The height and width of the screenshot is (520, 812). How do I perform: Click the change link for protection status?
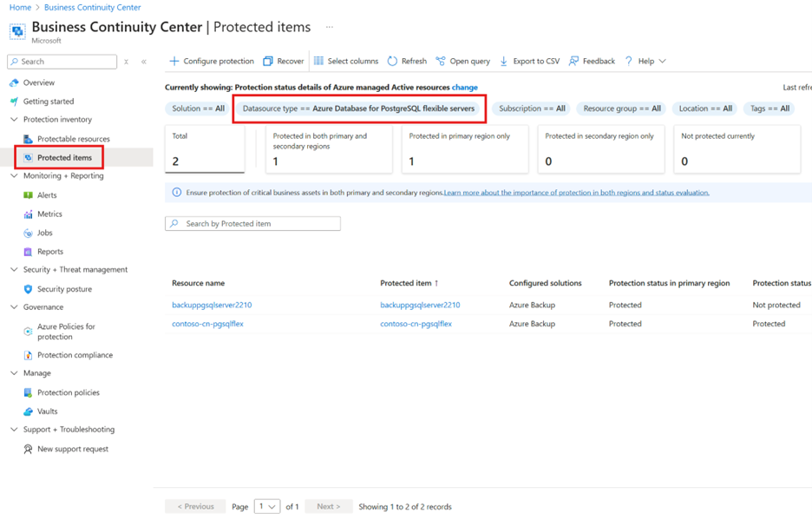tap(465, 87)
